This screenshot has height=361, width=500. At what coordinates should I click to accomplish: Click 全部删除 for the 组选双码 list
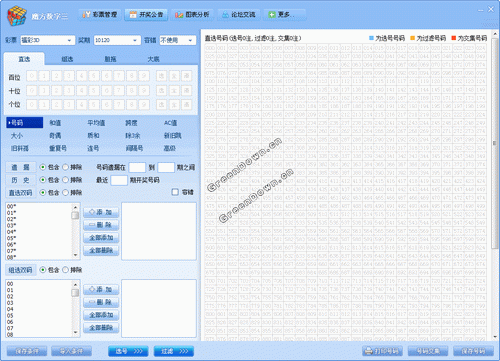(101, 328)
